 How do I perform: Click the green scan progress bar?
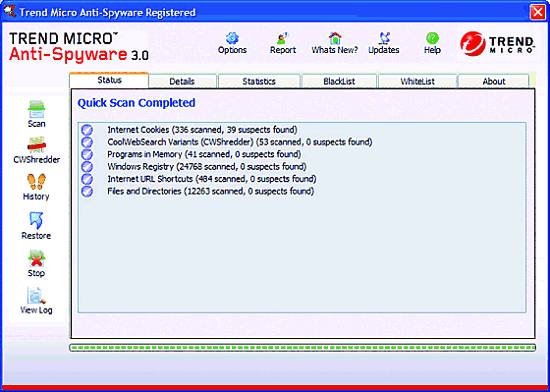pos(302,348)
